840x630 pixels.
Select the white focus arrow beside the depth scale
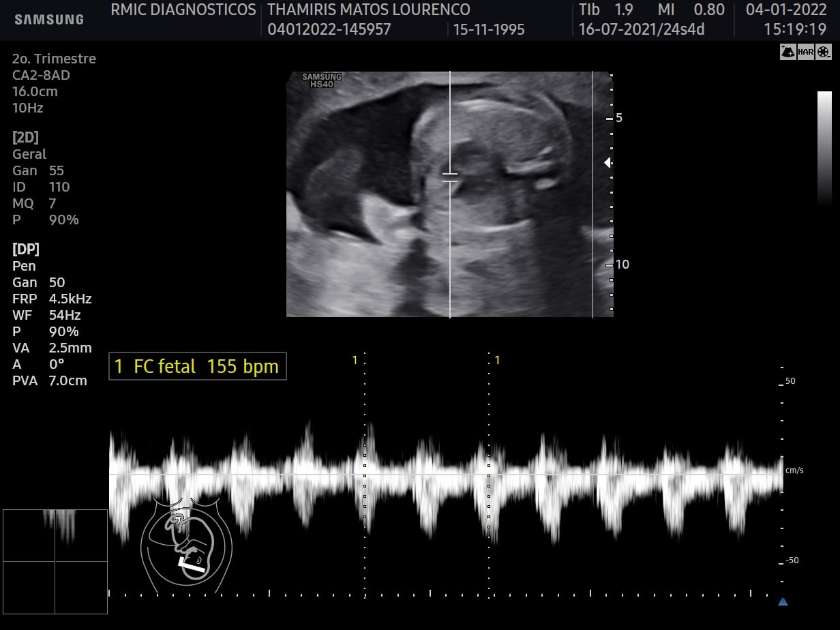point(607,162)
